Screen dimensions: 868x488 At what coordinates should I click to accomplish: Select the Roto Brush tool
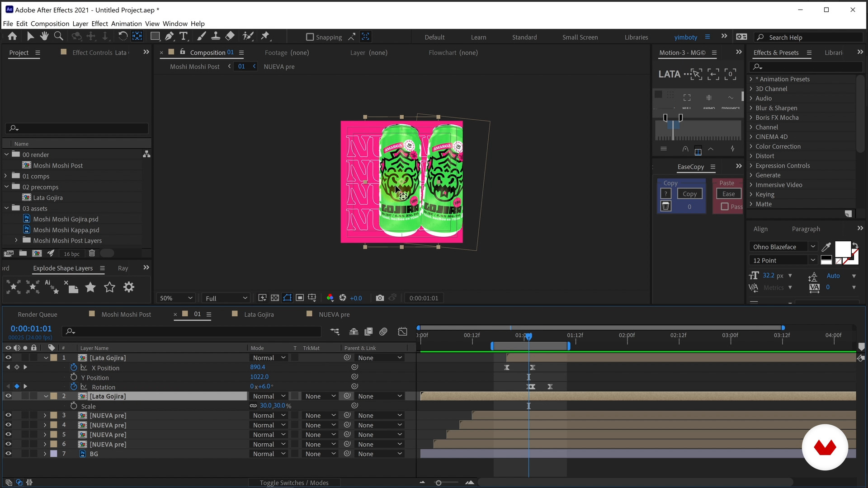247,37
